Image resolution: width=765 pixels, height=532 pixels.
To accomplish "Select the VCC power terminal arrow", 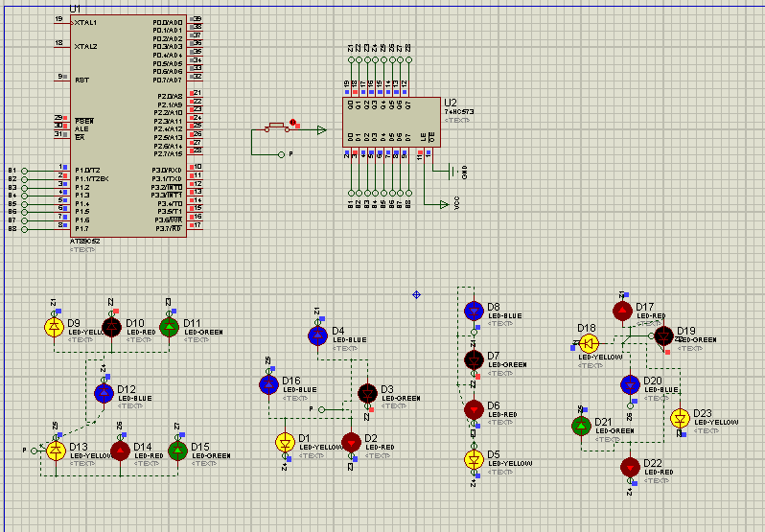I will [x=444, y=205].
